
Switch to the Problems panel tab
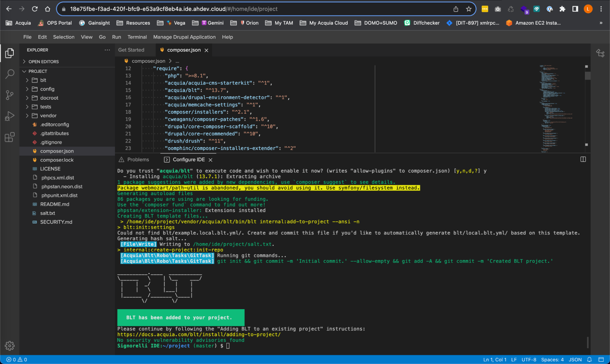click(134, 159)
